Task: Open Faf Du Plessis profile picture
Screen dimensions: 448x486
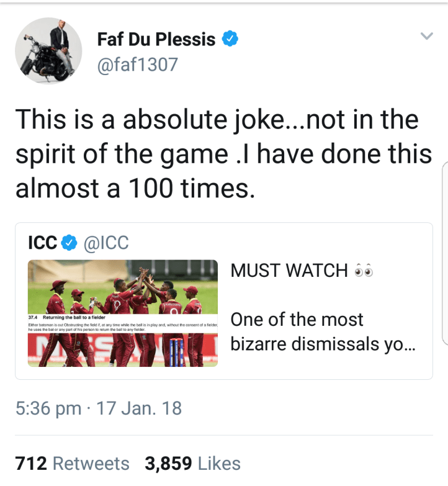Action: pos(47,50)
